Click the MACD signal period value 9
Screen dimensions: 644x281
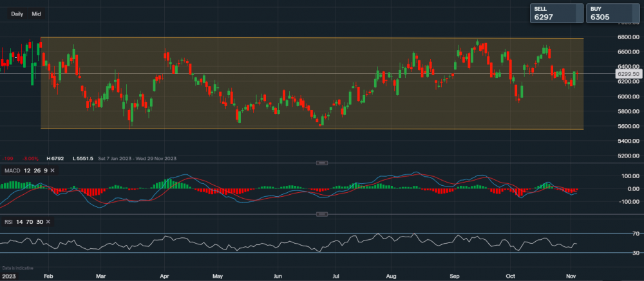point(44,170)
